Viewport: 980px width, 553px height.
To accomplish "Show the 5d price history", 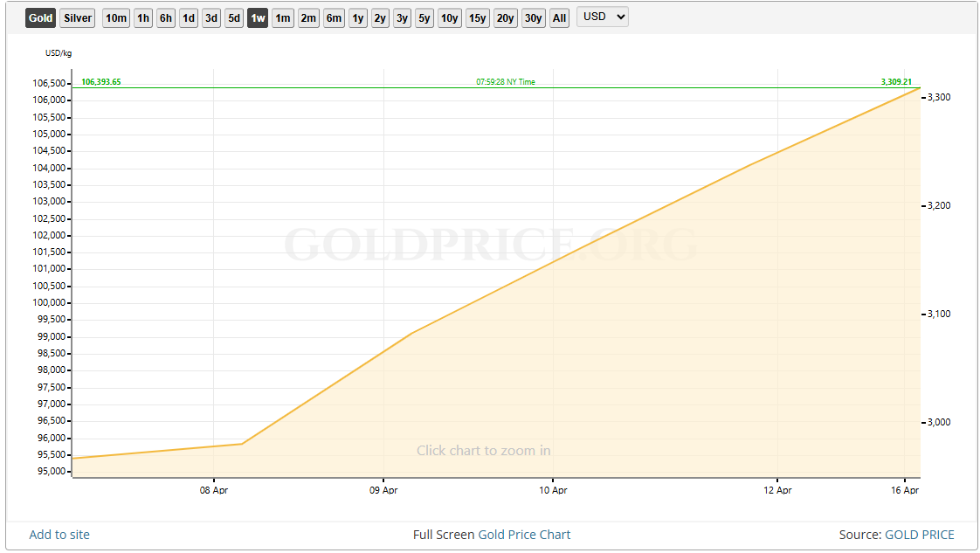I will tap(233, 17).
